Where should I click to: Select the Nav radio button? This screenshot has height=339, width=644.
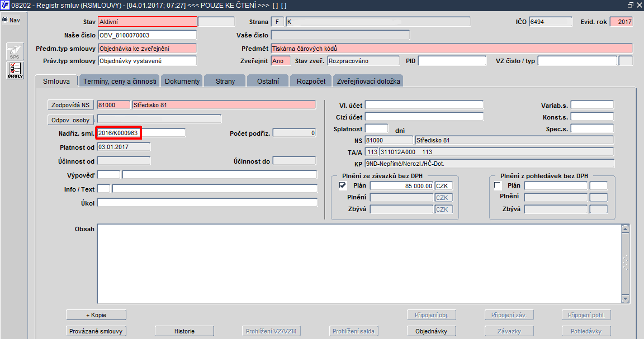5,20
